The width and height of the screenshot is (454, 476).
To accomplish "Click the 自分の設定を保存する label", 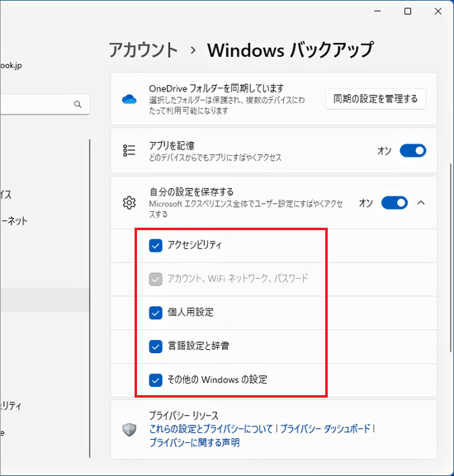I will (x=192, y=192).
